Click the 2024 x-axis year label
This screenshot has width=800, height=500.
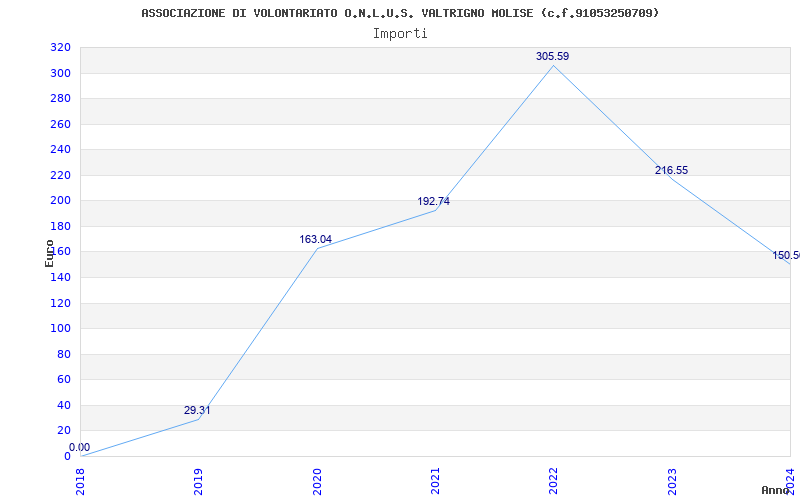790,480
